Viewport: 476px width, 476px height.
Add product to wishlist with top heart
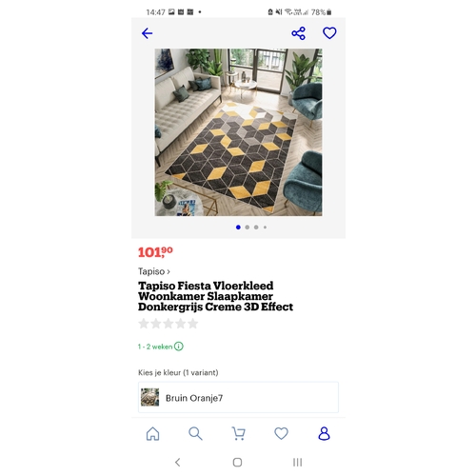point(329,33)
